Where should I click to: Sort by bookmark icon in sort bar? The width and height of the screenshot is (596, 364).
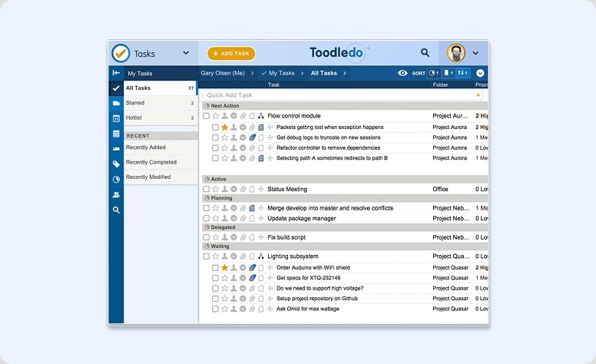point(448,73)
